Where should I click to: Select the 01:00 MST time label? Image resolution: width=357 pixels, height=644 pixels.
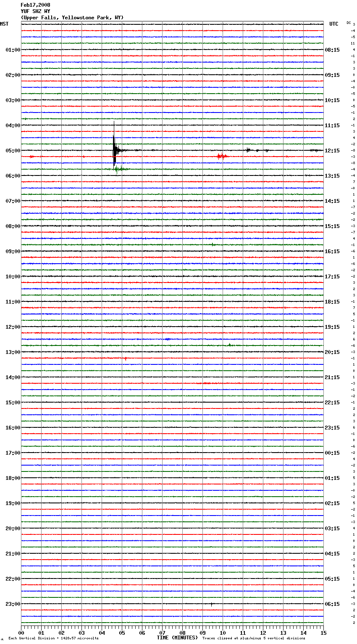pos(13,50)
